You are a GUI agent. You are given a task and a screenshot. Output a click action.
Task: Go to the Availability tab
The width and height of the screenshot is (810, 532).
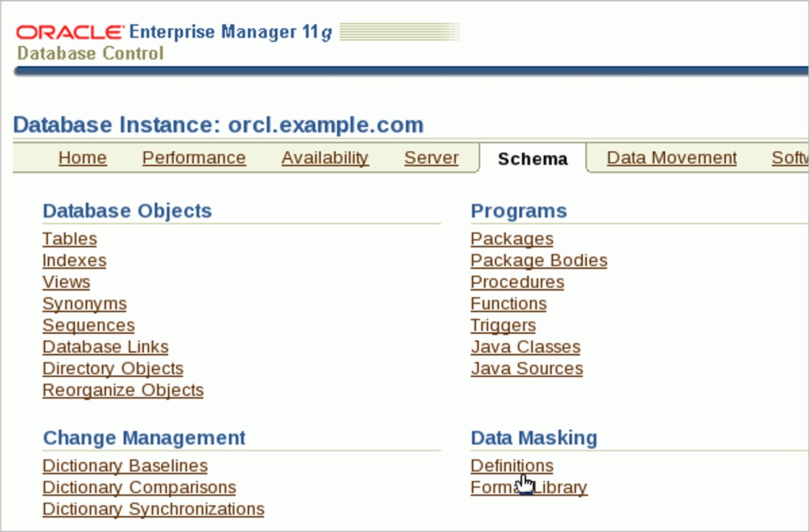pos(325,158)
